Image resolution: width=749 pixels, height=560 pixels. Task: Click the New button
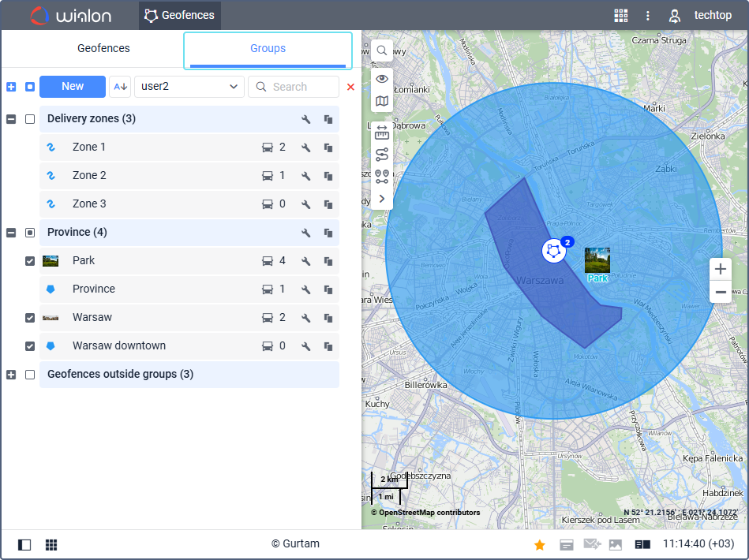pos(73,87)
